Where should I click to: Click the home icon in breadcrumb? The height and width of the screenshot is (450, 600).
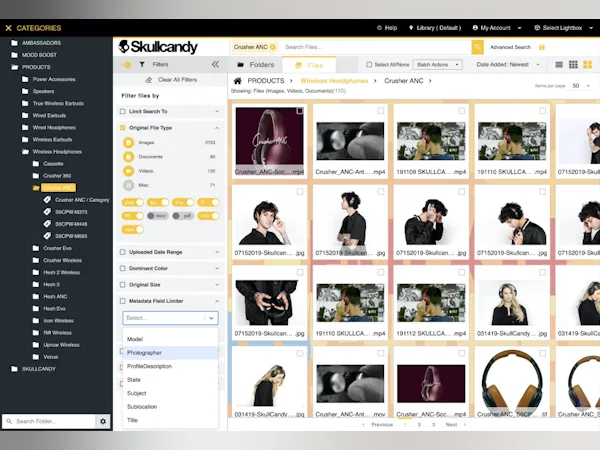tap(238, 80)
